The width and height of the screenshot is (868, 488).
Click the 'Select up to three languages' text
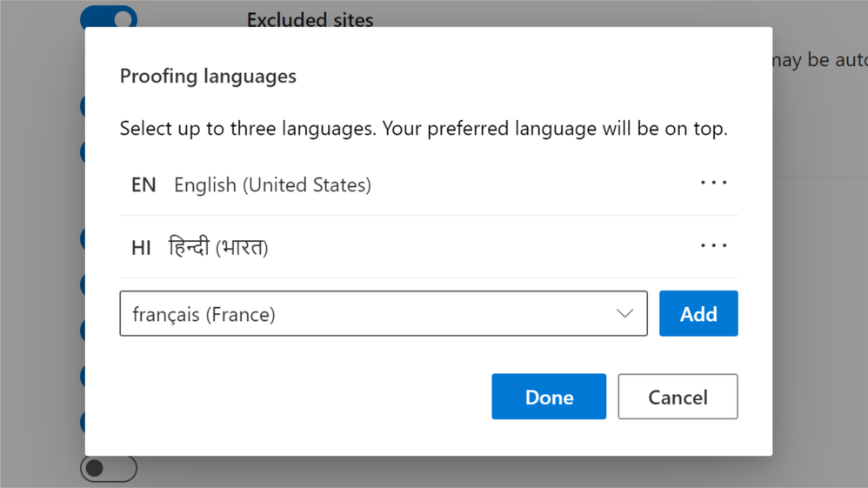[423, 129]
